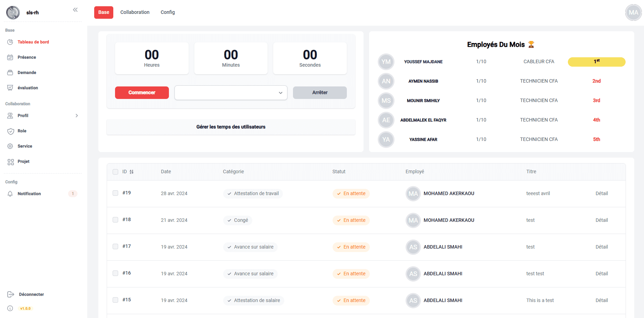Open the timer project dropdown
Image resolution: width=644 pixels, height=318 pixels.
[231, 93]
